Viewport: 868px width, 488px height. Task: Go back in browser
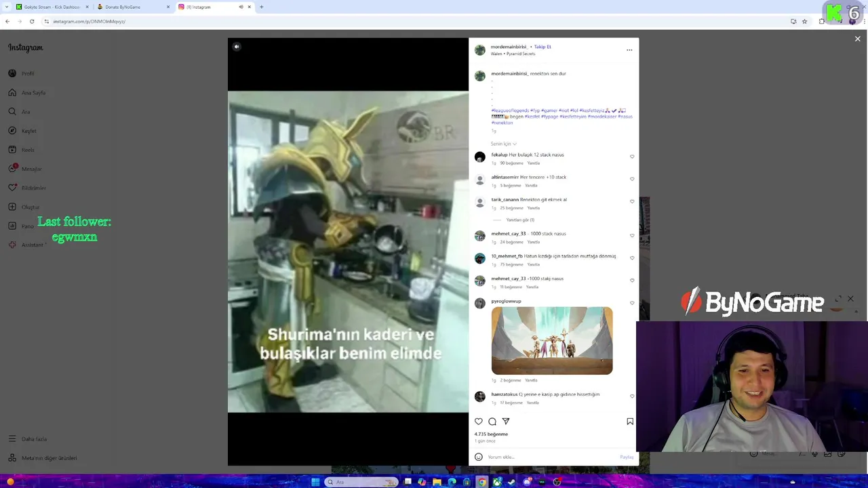click(x=7, y=21)
